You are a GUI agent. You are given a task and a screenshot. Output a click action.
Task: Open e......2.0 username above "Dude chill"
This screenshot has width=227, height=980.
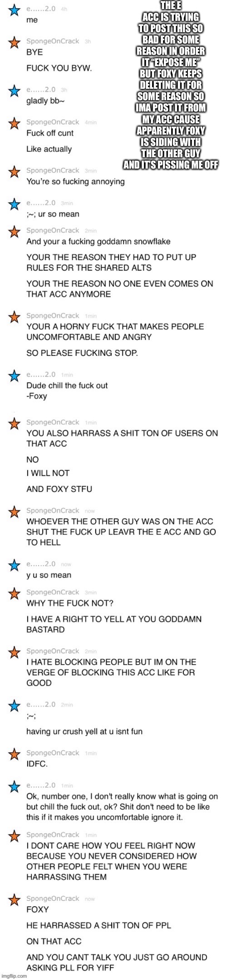[41, 374]
